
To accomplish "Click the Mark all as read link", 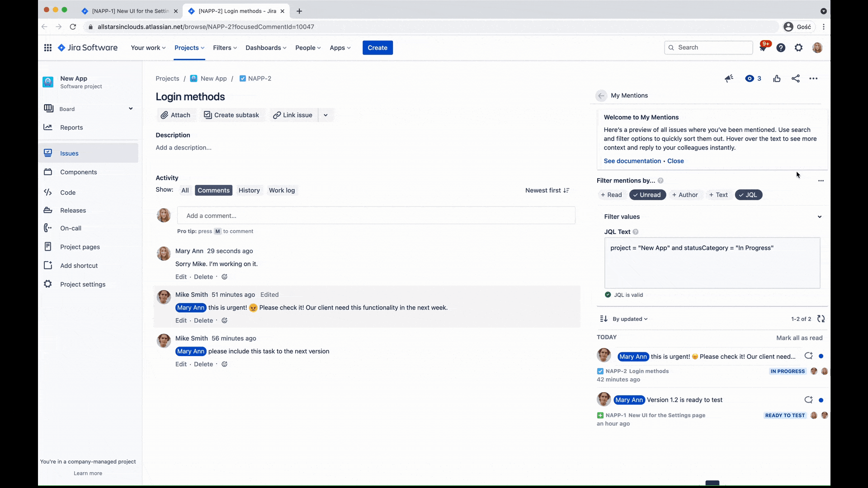I will [x=799, y=338].
